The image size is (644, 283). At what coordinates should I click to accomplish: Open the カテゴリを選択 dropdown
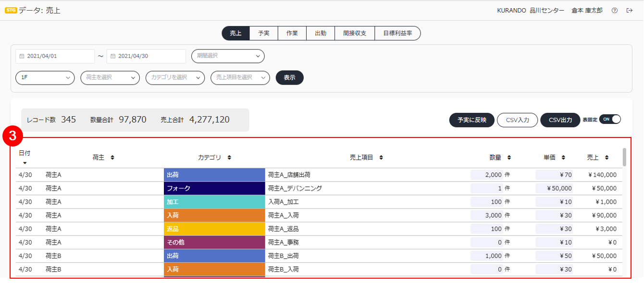point(175,78)
